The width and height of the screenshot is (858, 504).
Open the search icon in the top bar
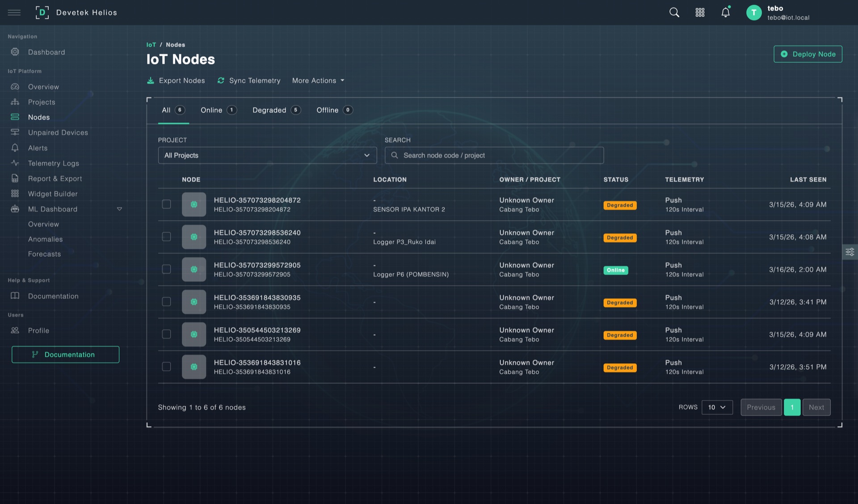[674, 12]
